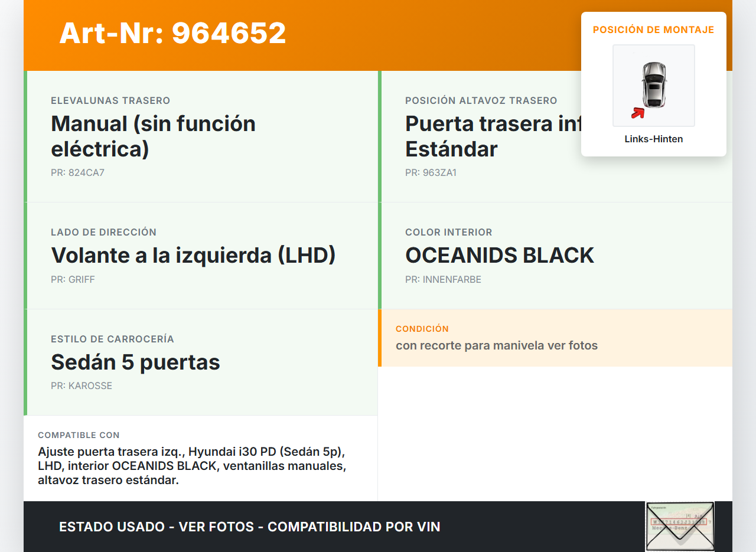Select the Art-Nr: 964652 header title
This screenshot has height=552, width=756.
point(172,33)
